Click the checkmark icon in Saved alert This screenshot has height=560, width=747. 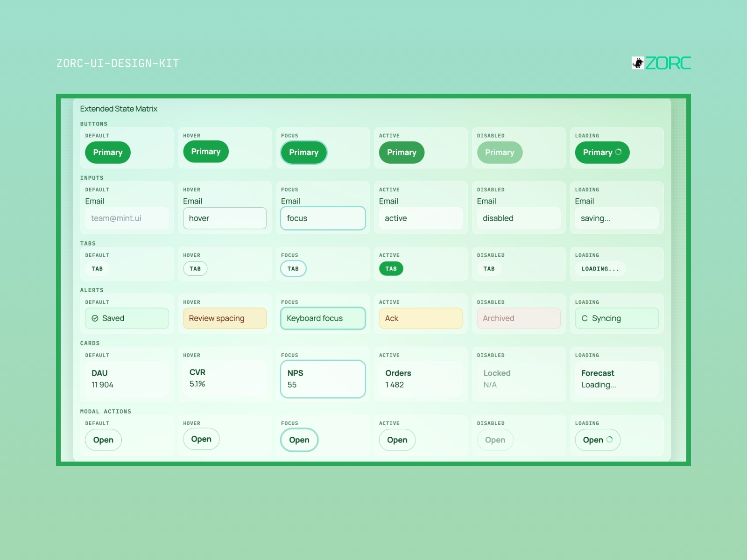point(95,318)
